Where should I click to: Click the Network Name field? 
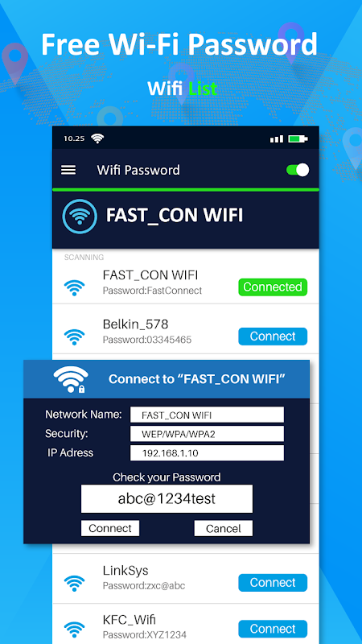pyautogui.click(x=207, y=415)
